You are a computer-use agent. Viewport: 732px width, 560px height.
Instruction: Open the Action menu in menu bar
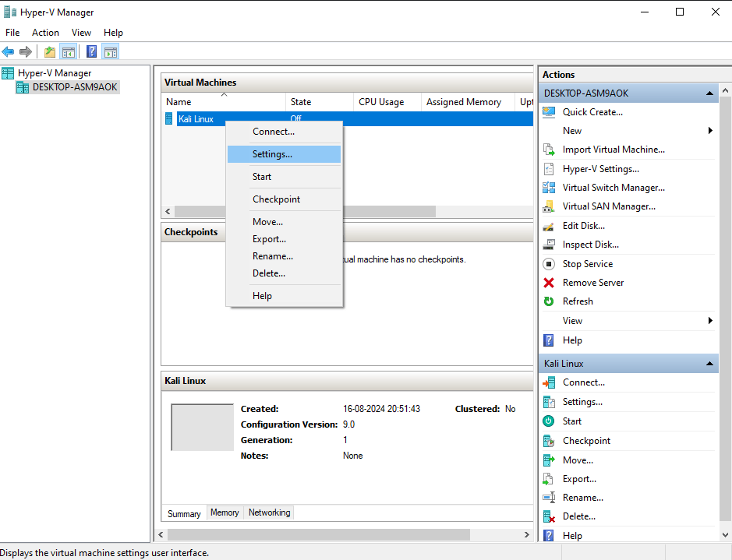[45, 33]
